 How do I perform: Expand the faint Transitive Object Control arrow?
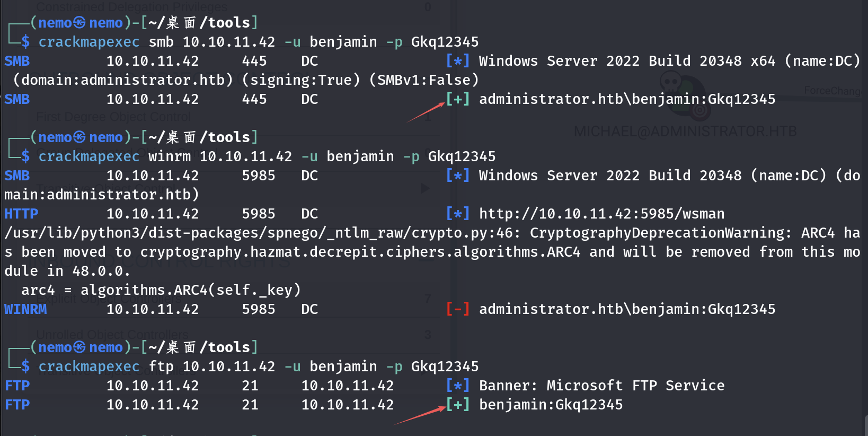click(425, 188)
